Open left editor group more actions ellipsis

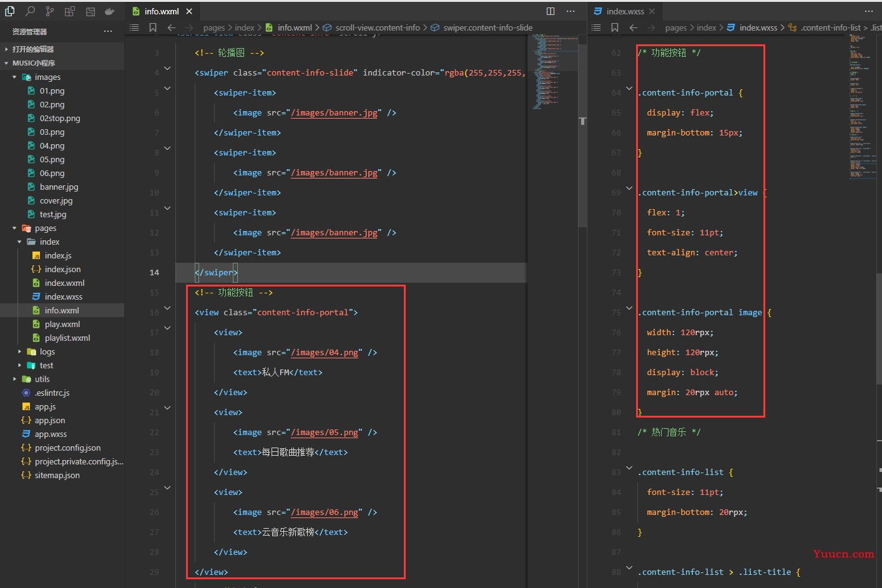pos(571,11)
